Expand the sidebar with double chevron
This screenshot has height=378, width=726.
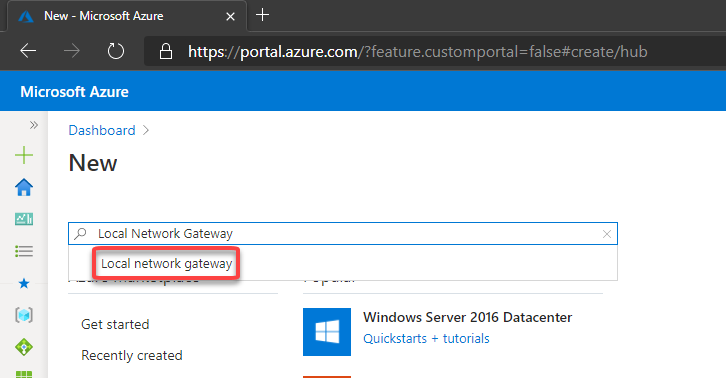[33, 125]
